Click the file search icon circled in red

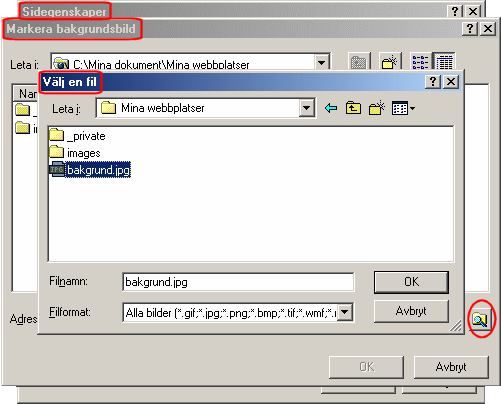point(480,320)
